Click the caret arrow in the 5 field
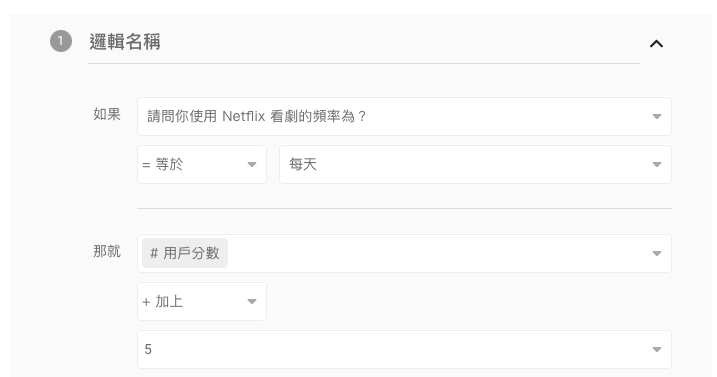 point(657,350)
